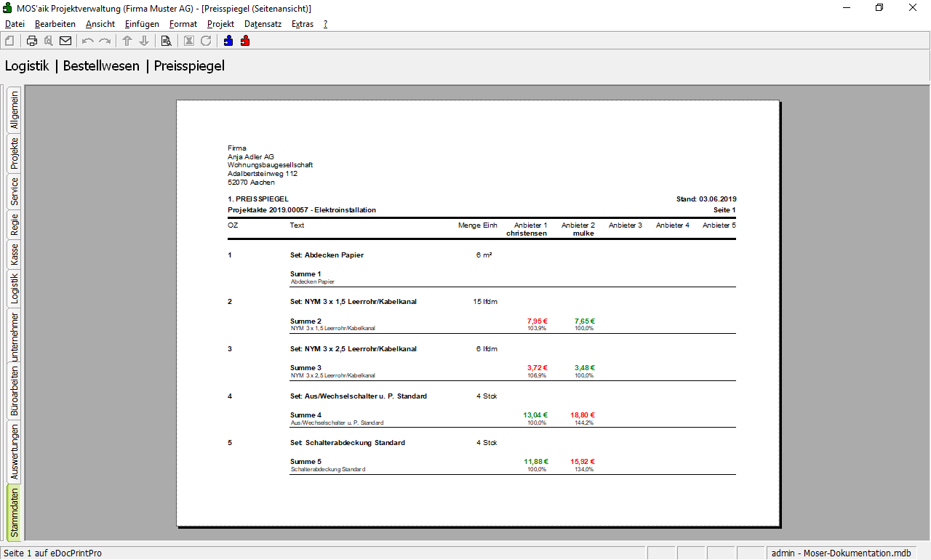Click the blue puzzle piece icon

(x=228, y=41)
